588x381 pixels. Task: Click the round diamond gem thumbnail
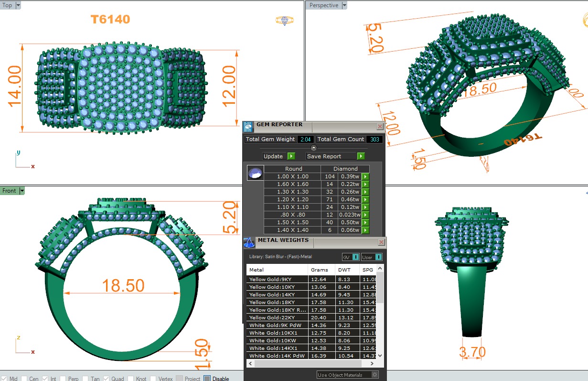tap(255, 173)
